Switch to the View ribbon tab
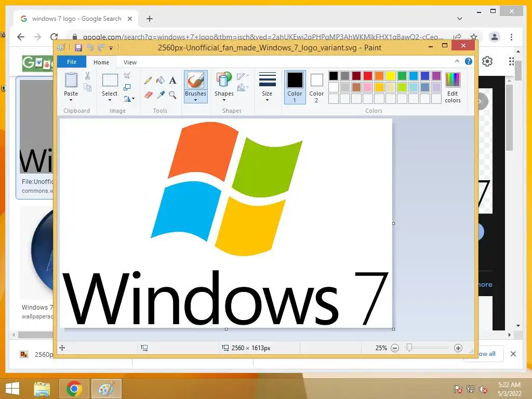532x399 pixels. click(130, 62)
